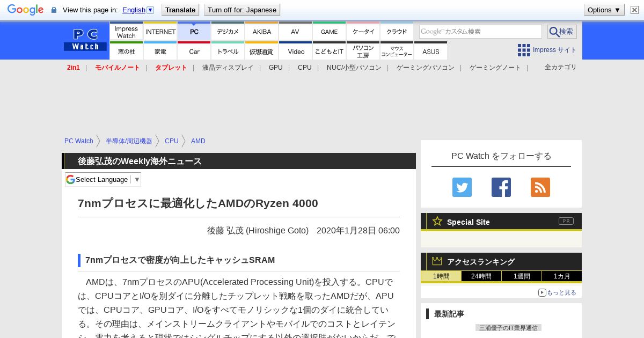This screenshot has height=338, width=644.
Task: Open English language dropdown in translate bar
Action: coord(138,10)
